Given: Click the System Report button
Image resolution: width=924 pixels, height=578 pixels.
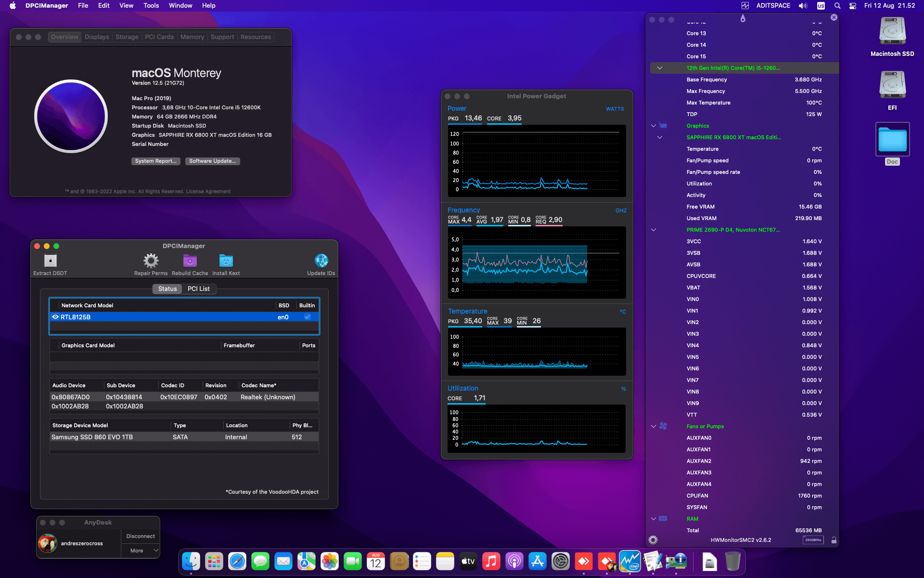Looking at the screenshot, I should pyautogui.click(x=155, y=161).
